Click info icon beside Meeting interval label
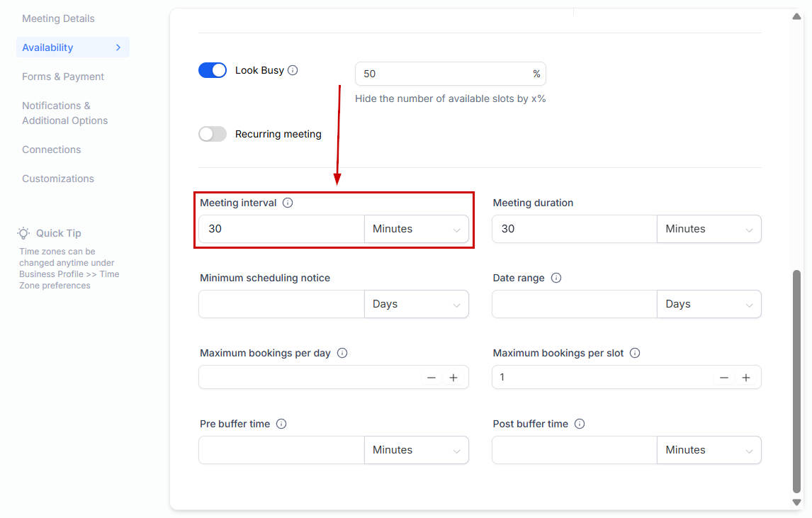Screen dimensions: 812x518 [288, 203]
